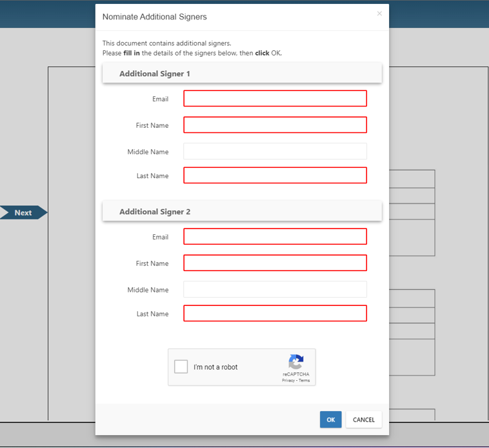
Task: Open the reCAPTCHA Privacy link
Action: point(288,380)
